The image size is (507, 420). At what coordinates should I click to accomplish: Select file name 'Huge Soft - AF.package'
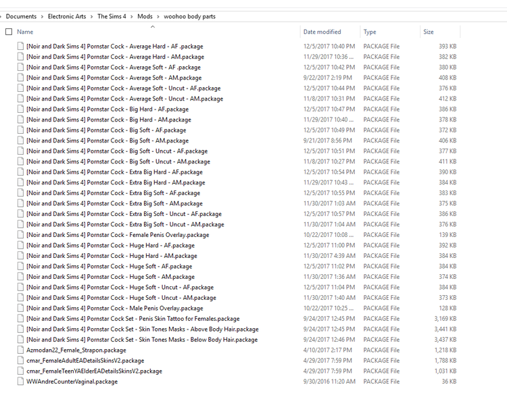[x=110, y=266]
